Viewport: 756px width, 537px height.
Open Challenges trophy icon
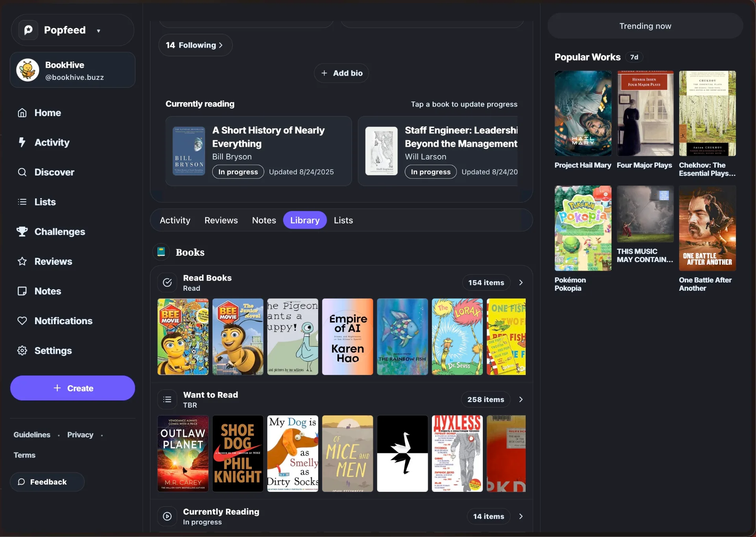tap(22, 232)
